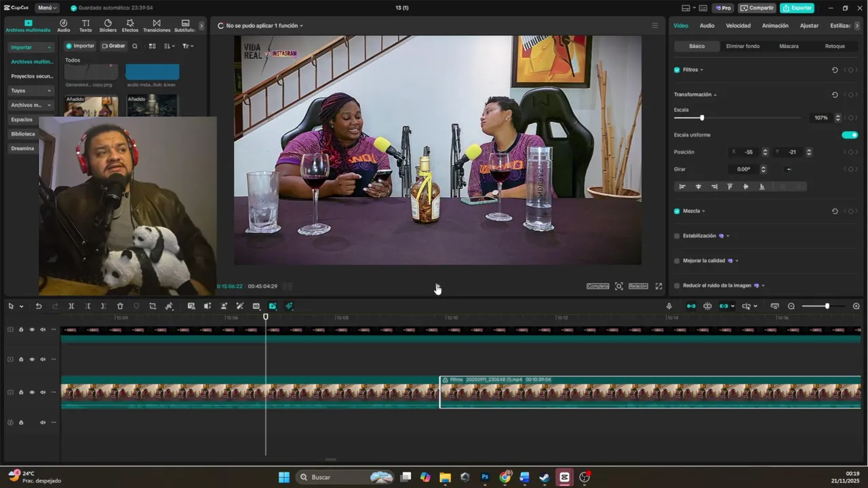
Task: Click the record voiceover microphone icon
Action: [669, 306]
